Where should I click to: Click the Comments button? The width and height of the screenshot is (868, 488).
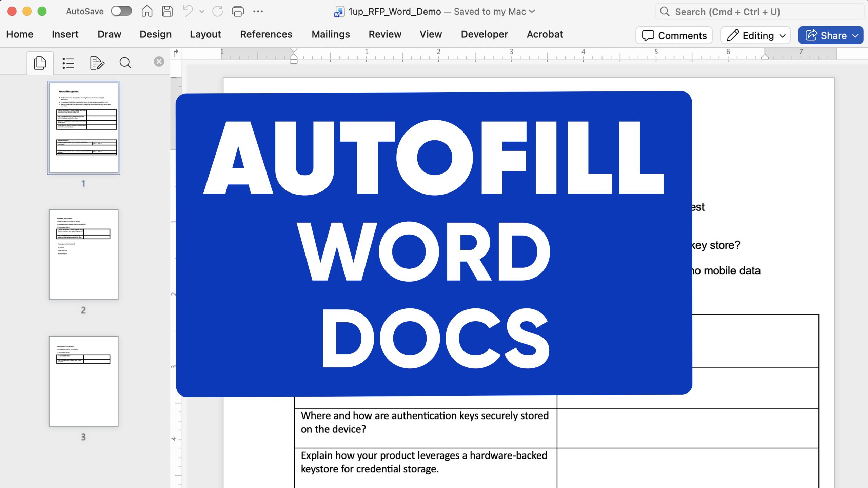[x=674, y=35]
